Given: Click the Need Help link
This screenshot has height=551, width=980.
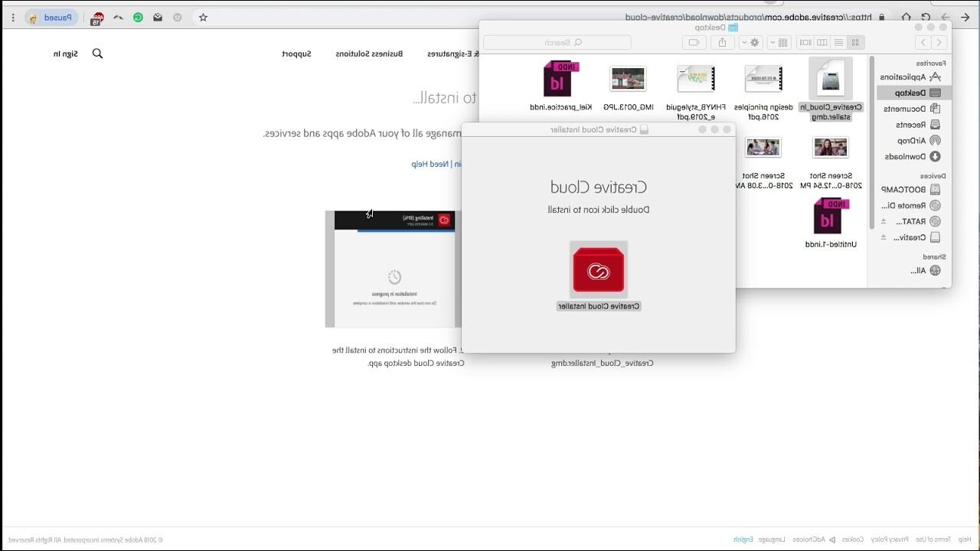Looking at the screenshot, I should point(430,164).
